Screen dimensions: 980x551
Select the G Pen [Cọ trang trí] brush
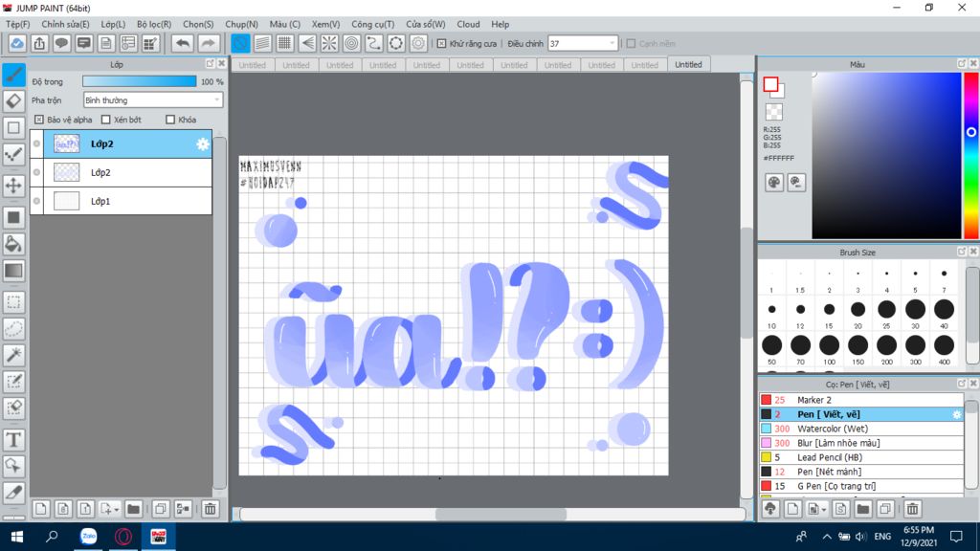[861, 486]
